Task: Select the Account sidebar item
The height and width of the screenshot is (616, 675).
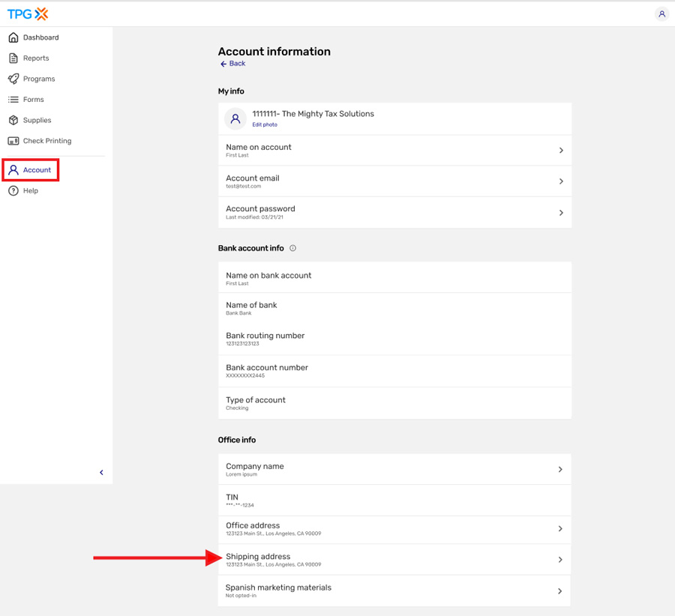Action: point(30,170)
